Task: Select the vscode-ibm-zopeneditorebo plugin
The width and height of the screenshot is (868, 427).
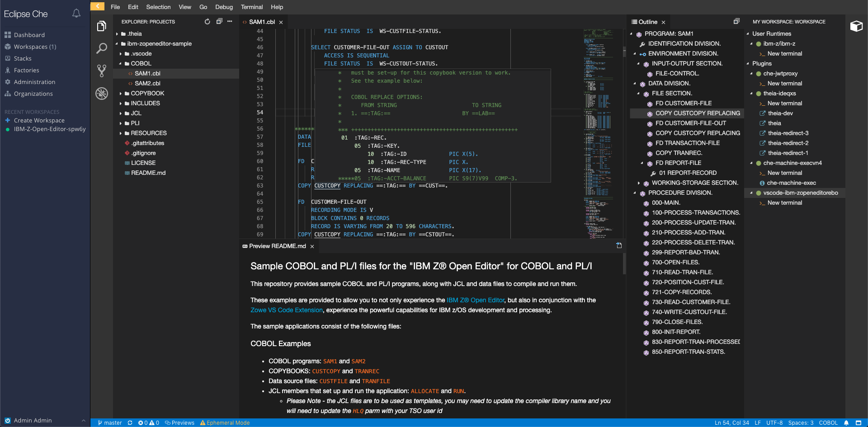Action: tap(800, 193)
